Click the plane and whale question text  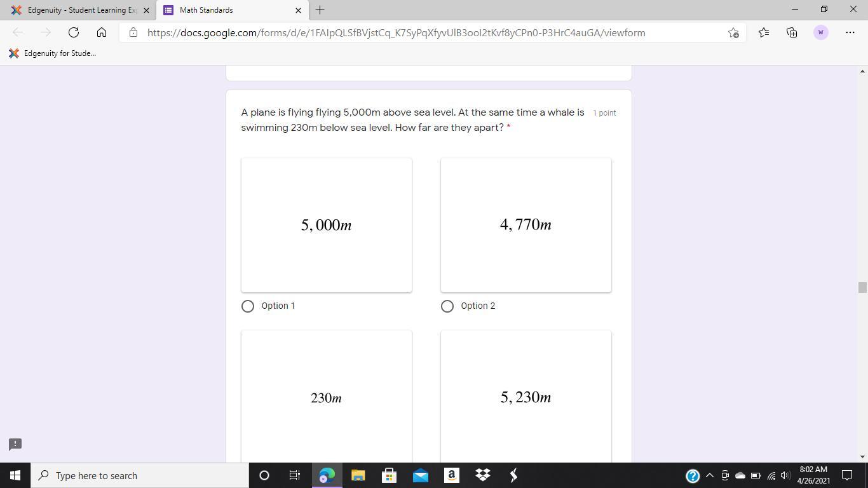(413, 119)
